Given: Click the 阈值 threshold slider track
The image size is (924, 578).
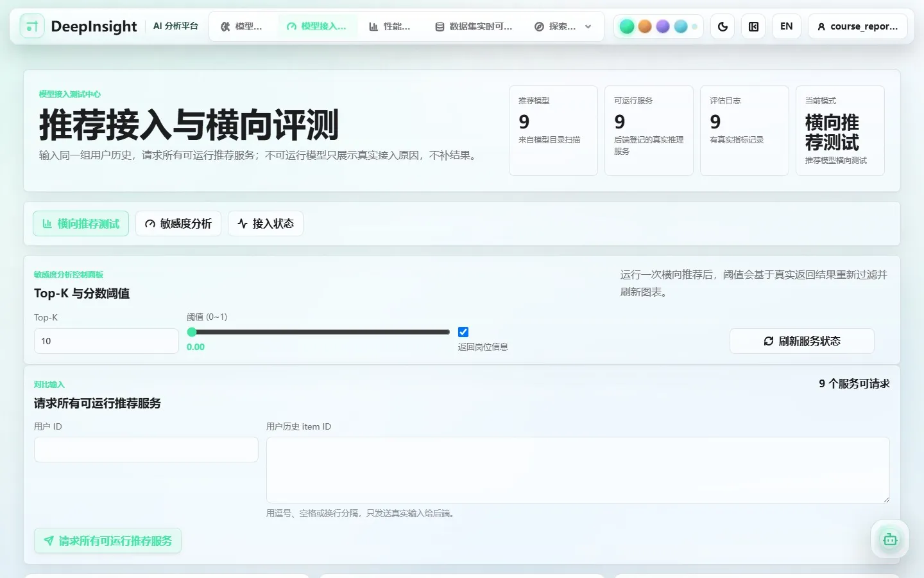Looking at the screenshot, I should click(x=318, y=332).
